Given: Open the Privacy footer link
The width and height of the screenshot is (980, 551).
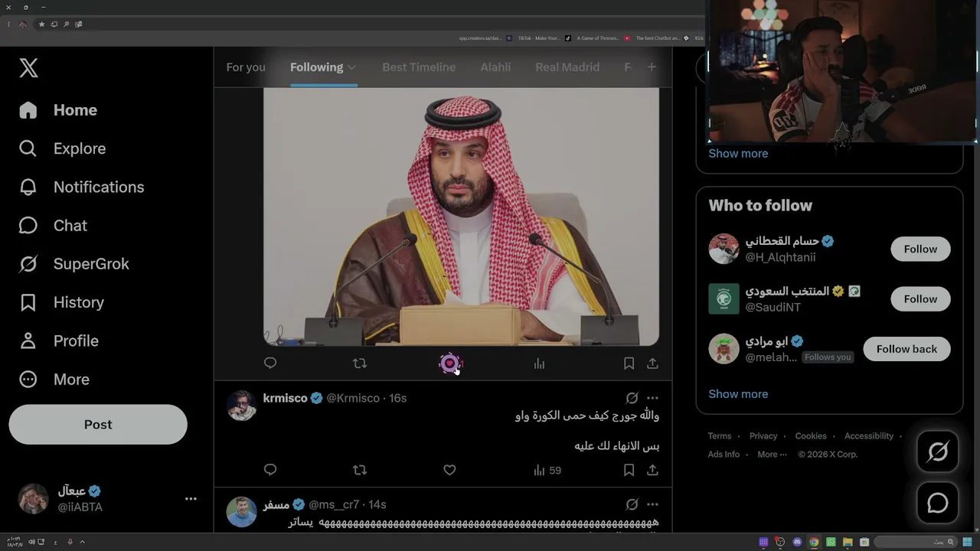Looking at the screenshot, I should click(x=763, y=436).
